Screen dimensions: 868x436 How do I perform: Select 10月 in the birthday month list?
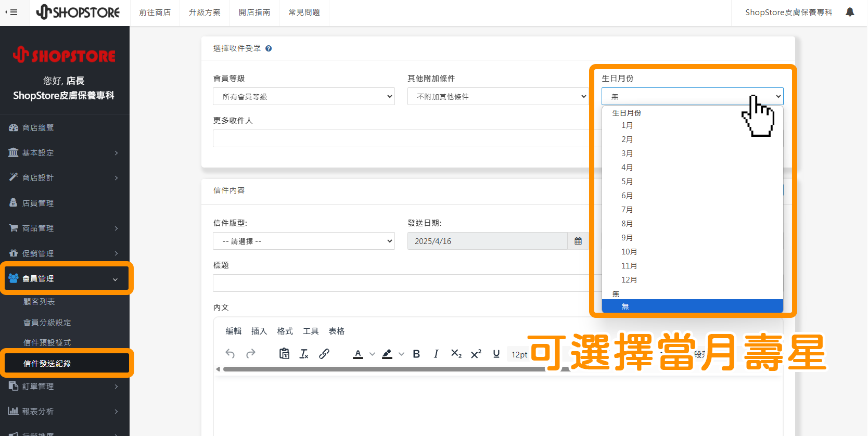coord(693,252)
